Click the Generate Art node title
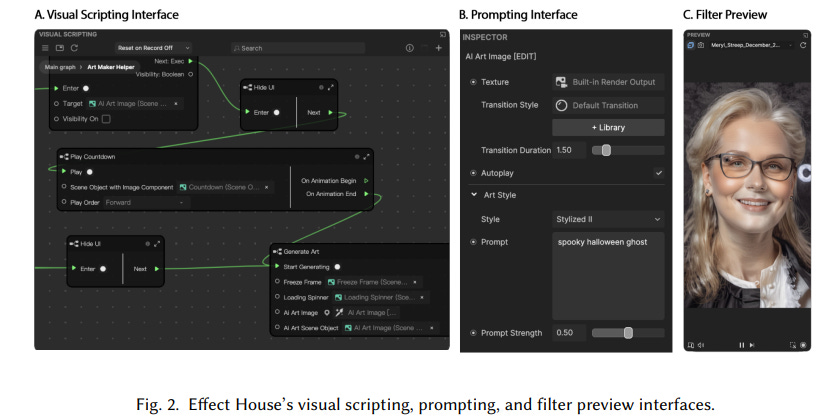Image resolution: width=835 pixels, height=420 pixels. click(301, 252)
